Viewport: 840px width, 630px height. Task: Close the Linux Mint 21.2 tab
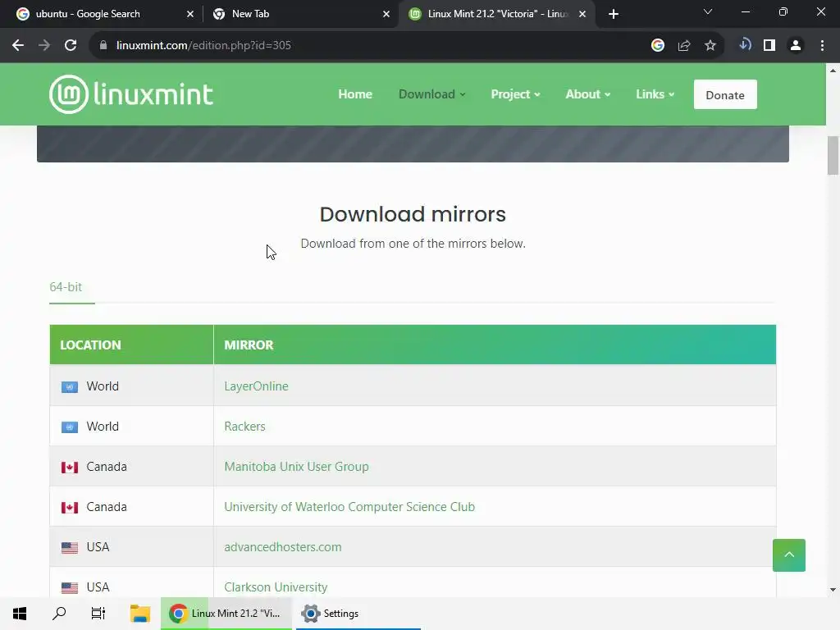[582, 14]
